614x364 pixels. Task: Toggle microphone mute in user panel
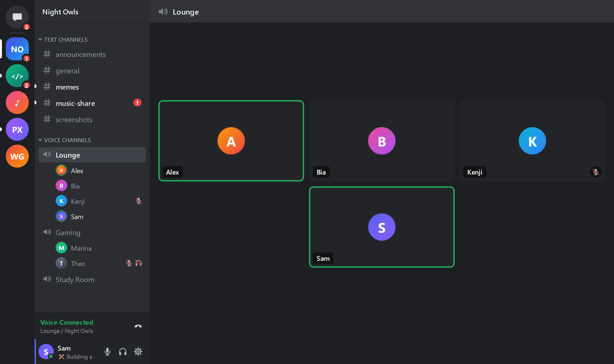[x=107, y=352]
